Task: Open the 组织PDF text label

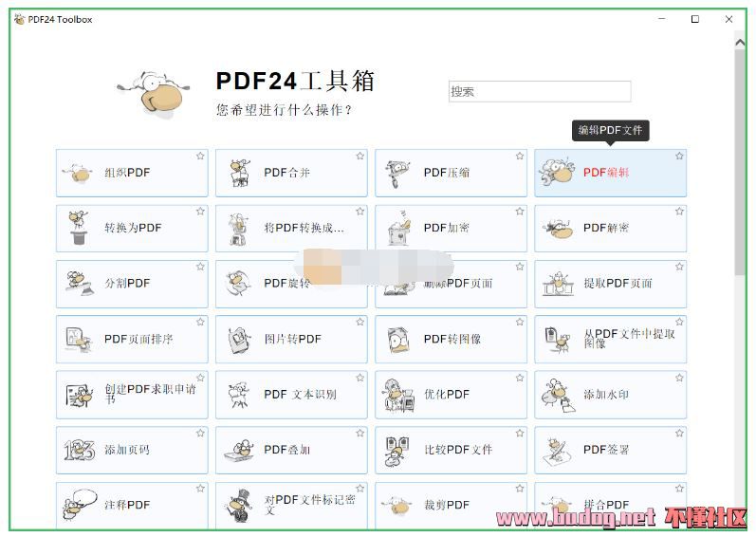Action: point(127,173)
